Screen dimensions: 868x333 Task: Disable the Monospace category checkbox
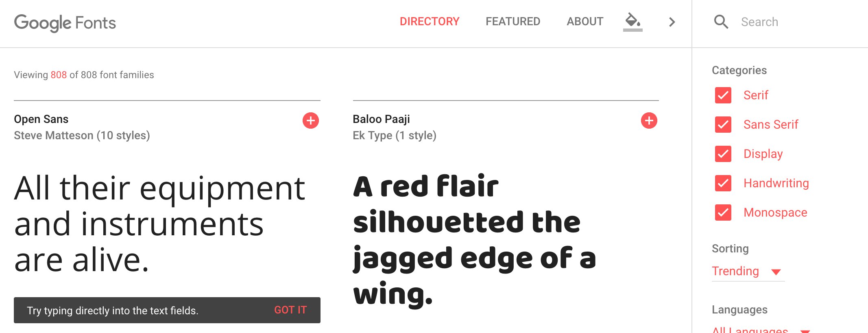[x=723, y=213]
